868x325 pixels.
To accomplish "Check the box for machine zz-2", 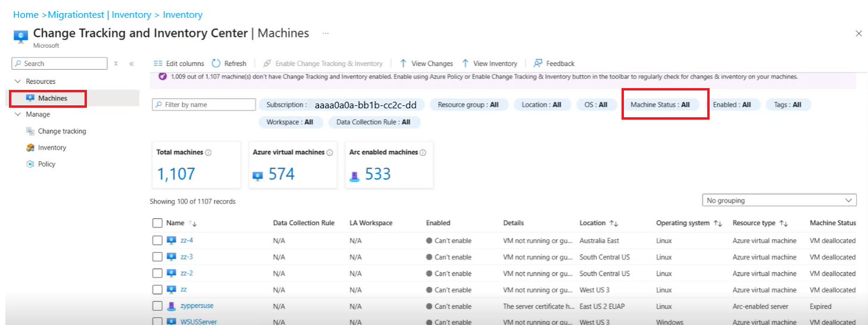I will (x=157, y=273).
